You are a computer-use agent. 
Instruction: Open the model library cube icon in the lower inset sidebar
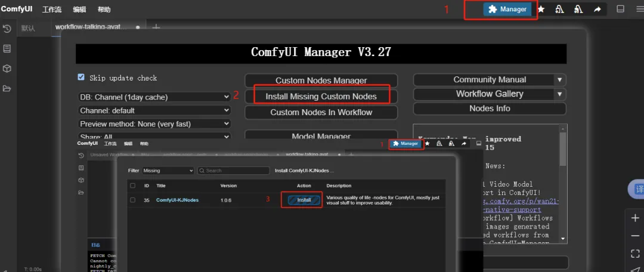click(81, 180)
